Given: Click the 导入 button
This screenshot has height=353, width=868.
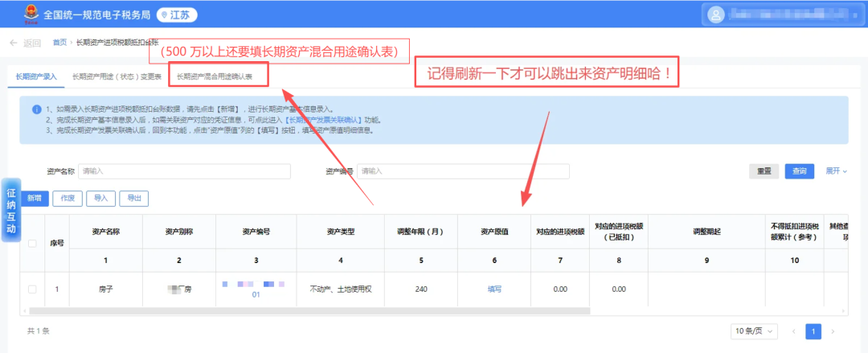Looking at the screenshot, I should point(100,199).
